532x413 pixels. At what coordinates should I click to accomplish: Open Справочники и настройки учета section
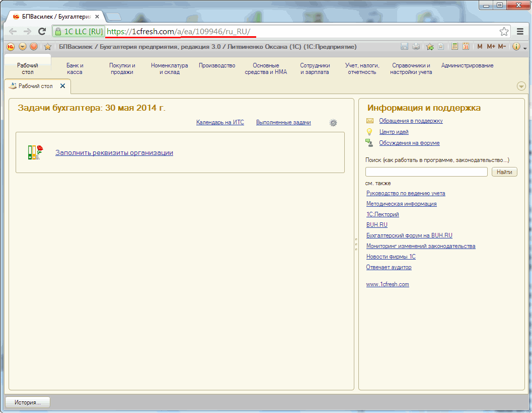pos(411,68)
